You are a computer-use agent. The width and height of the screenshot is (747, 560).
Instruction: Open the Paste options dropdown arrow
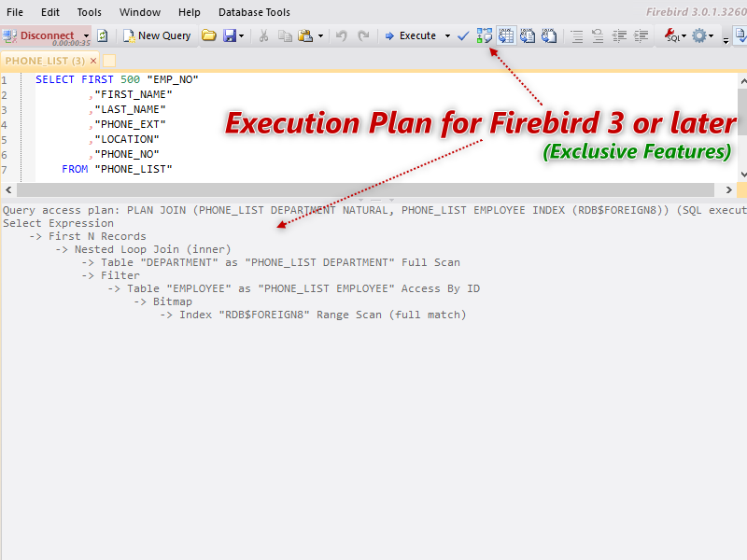(x=320, y=36)
